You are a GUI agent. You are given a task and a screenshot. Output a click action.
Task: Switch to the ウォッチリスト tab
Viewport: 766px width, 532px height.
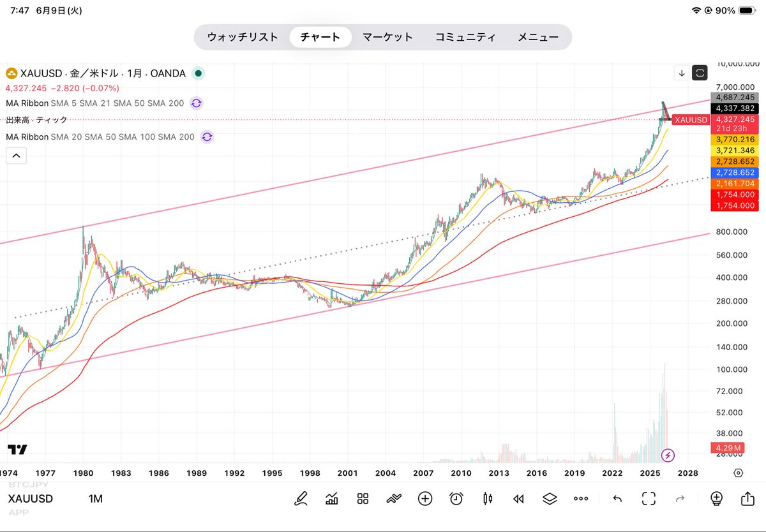(243, 37)
